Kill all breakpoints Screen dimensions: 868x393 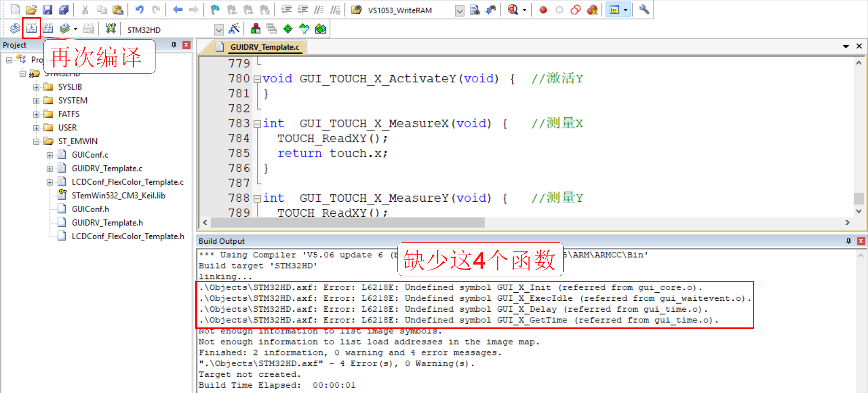(592, 9)
